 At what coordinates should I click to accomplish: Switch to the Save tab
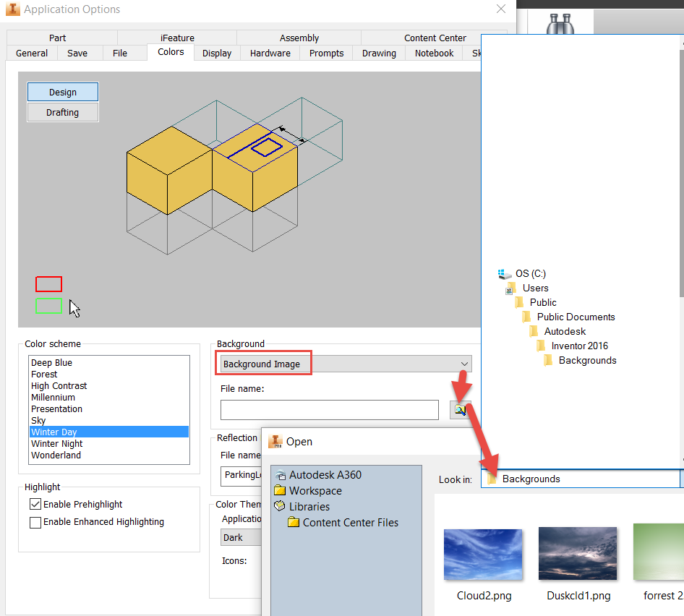click(x=77, y=54)
